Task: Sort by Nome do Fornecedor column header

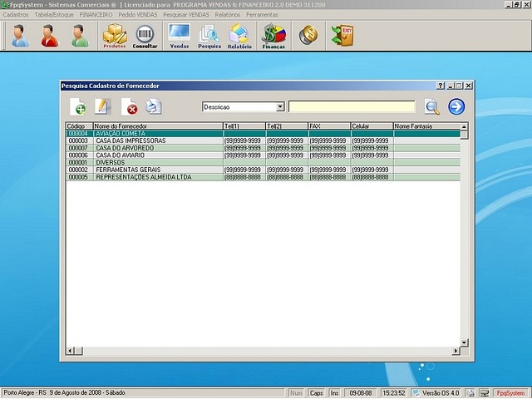Action: tap(156, 126)
